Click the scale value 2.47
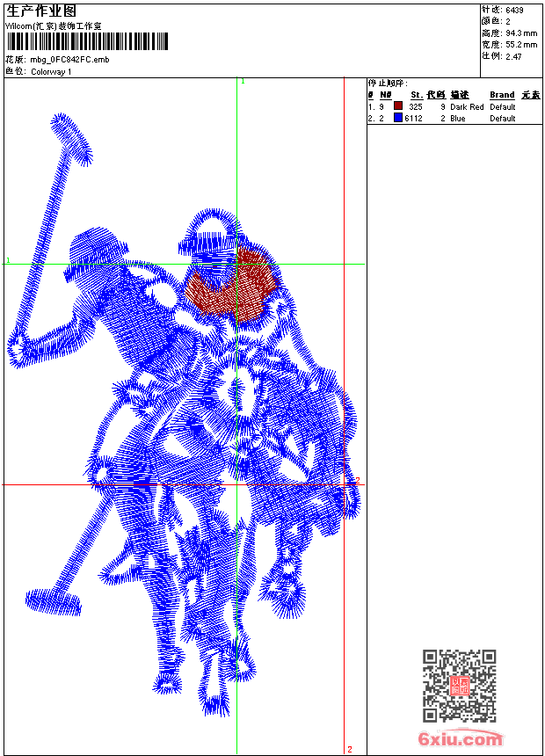The width and height of the screenshot is (545, 756). (x=513, y=56)
